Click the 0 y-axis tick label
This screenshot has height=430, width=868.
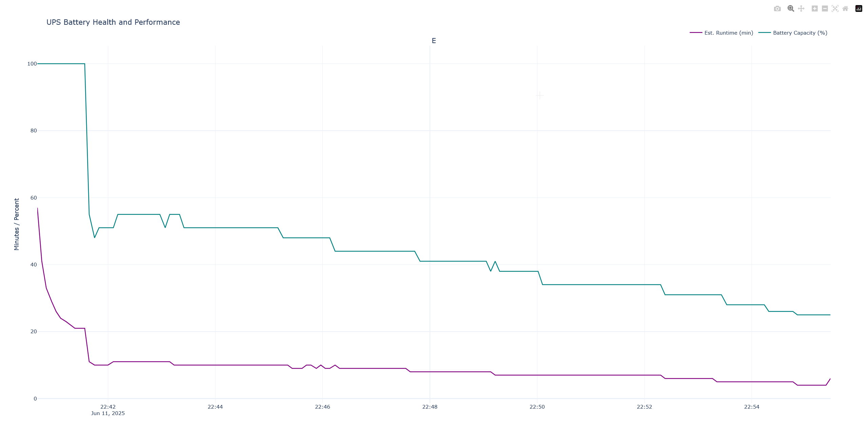pos(35,399)
